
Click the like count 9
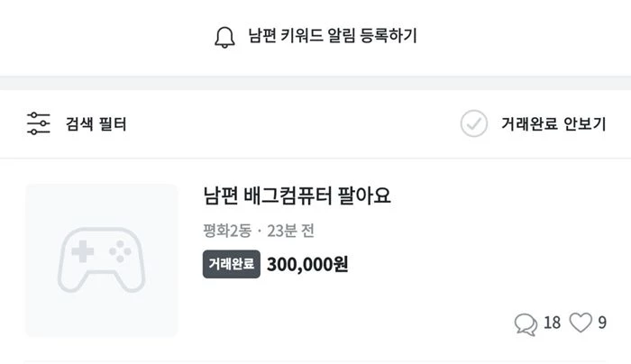pyautogui.click(x=602, y=323)
